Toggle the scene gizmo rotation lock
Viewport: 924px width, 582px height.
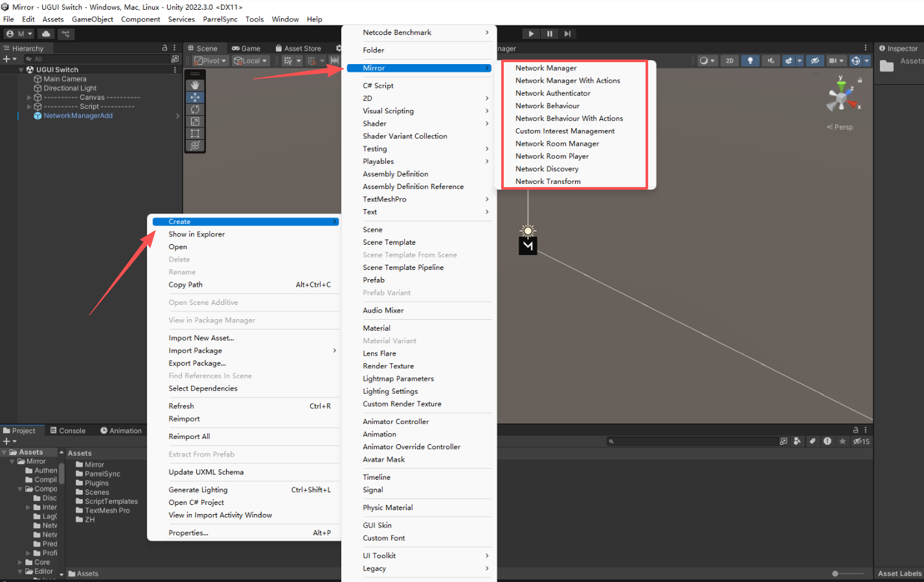[860, 80]
